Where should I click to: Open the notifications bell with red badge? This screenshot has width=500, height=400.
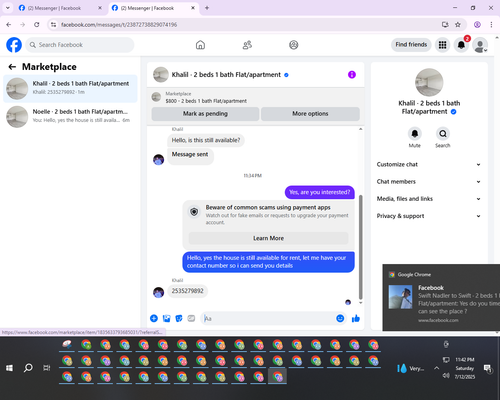[461, 45]
